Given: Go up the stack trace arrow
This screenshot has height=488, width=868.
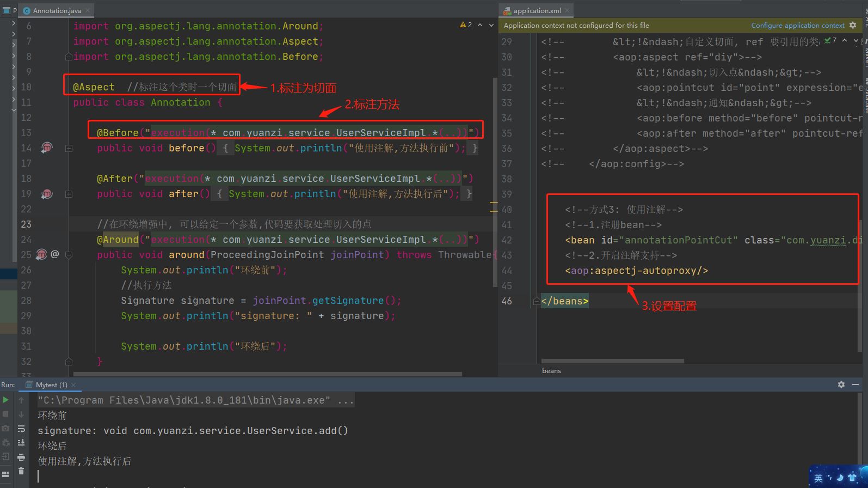Looking at the screenshot, I should pos(21,400).
